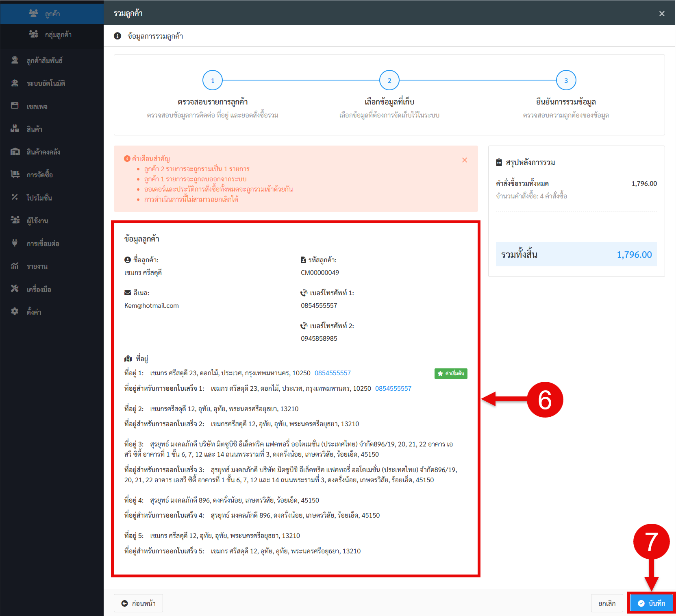Select step 2 circle in wizard
This screenshot has width=676, height=616.
click(x=389, y=81)
